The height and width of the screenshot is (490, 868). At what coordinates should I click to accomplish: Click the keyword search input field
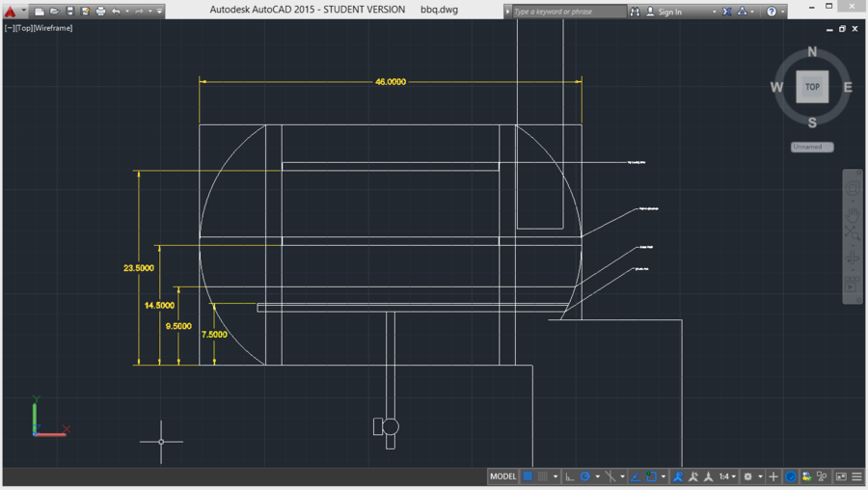pos(569,12)
